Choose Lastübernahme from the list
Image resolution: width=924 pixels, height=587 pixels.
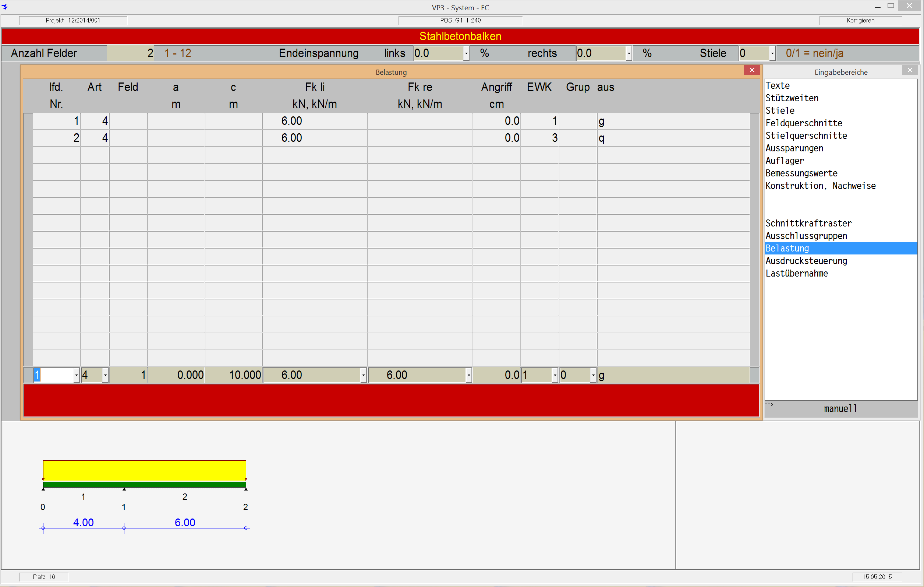[x=796, y=274]
